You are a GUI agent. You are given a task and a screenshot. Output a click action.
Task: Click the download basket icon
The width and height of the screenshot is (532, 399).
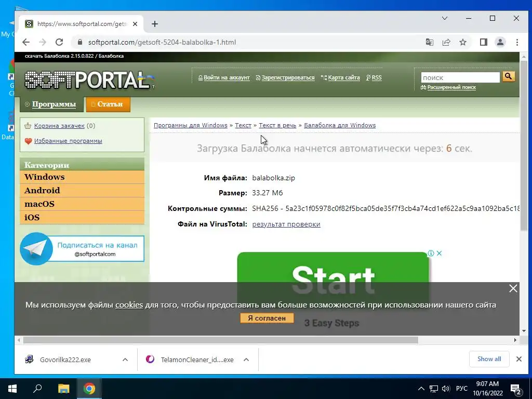[28, 126]
